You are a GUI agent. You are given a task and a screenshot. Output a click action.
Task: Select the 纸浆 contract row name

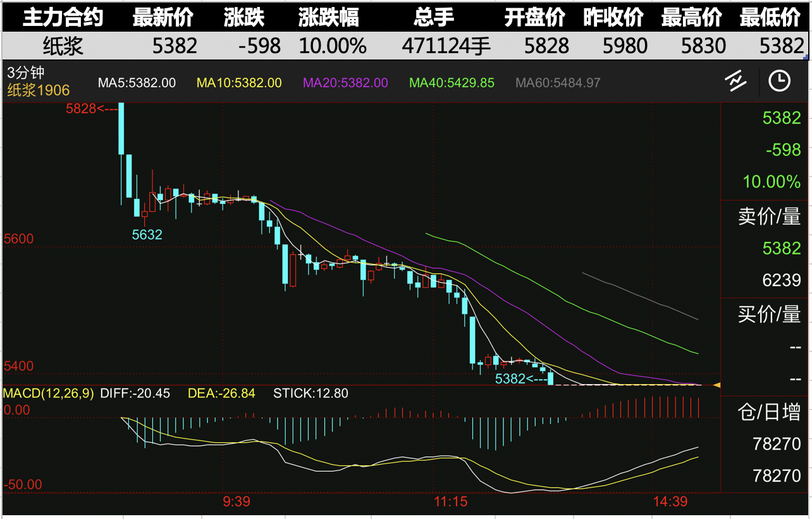click(x=63, y=46)
